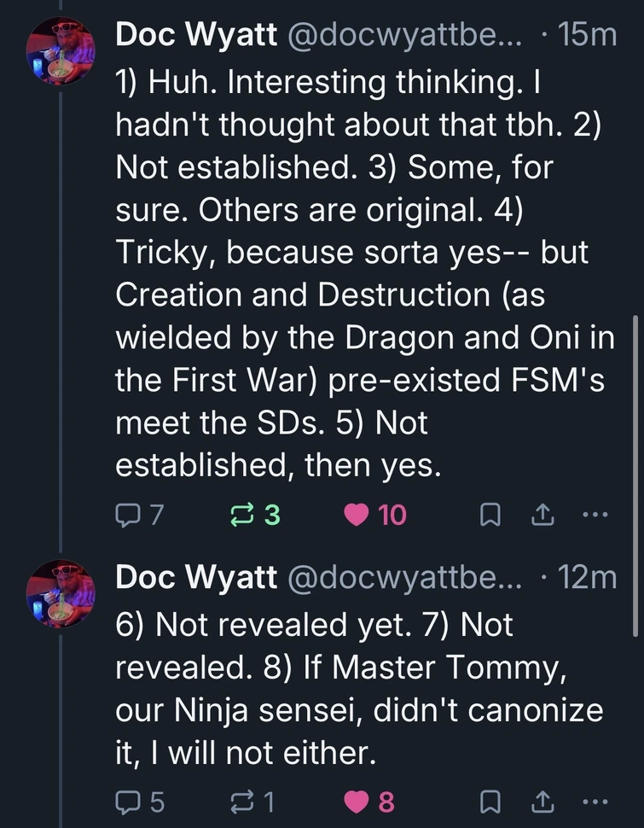This screenshot has width=644, height=828.
Task: Open replies to the second tweet with 5 comments
Action: click(x=126, y=801)
